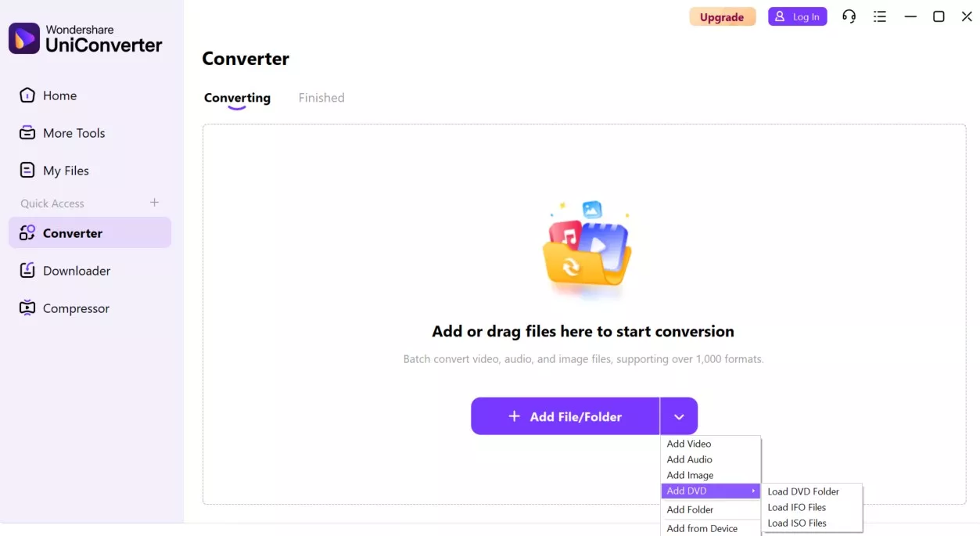
Task: Expand the Add DVD submenu
Action: pyautogui.click(x=688, y=491)
